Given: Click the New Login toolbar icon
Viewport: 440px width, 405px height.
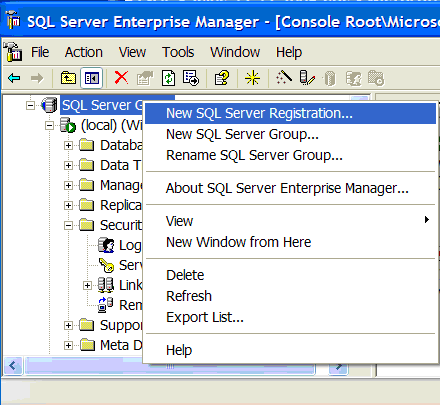Looking at the screenshot, I should (353, 79).
